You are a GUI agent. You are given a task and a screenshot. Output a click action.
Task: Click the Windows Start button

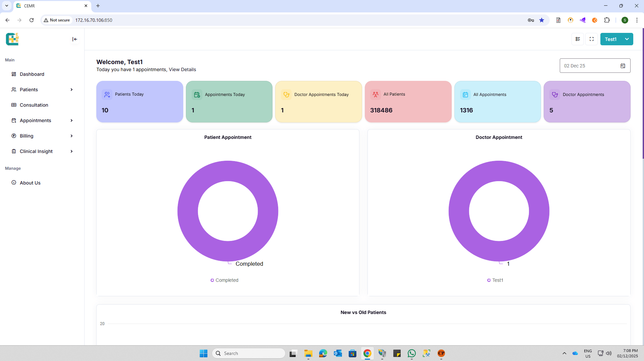pyautogui.click(x=203, y=353)
